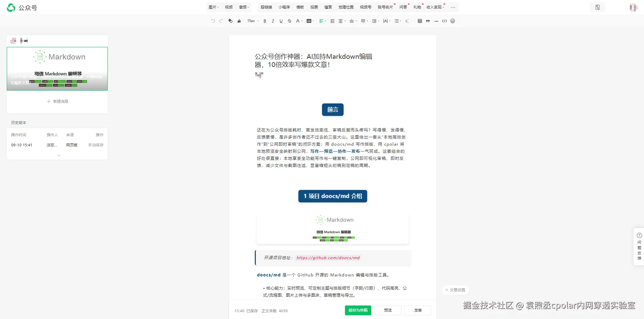Image resolution: width=644 pixels, height=319 pixels.
Task: Open the github.com/doocs/md link
Action: [328, 258]
